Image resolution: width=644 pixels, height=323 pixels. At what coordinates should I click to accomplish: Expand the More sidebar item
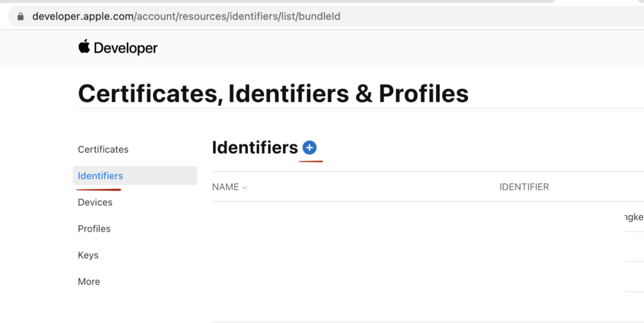(x=89, y=281)
